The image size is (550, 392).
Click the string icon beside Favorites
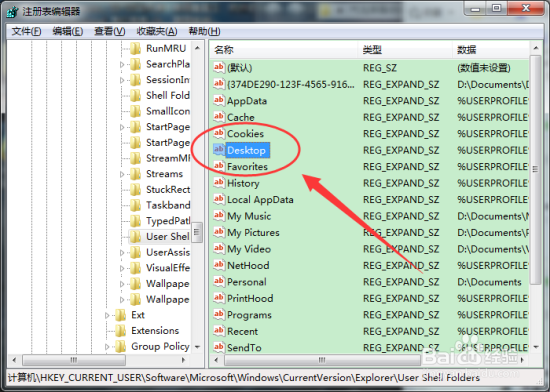point(219,166)
